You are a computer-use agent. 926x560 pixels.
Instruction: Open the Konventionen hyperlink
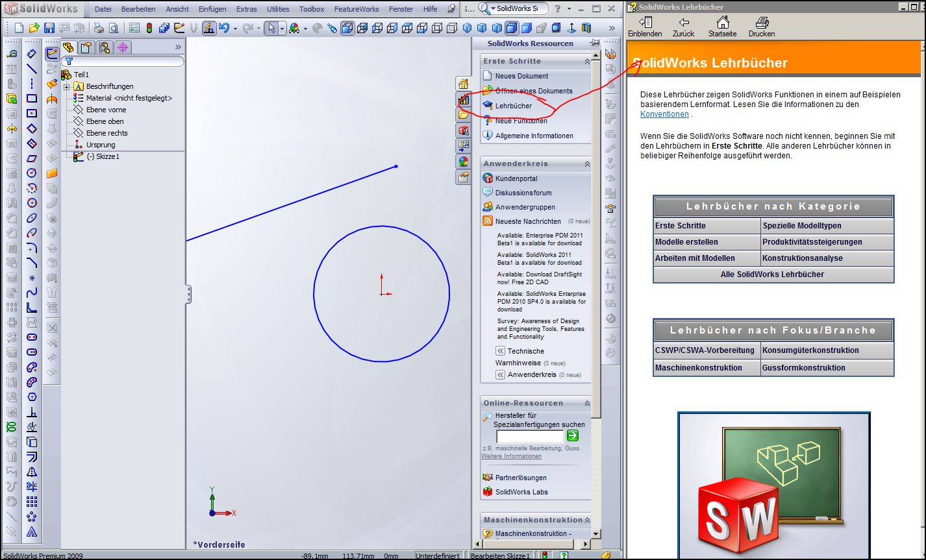click(664, 114)
